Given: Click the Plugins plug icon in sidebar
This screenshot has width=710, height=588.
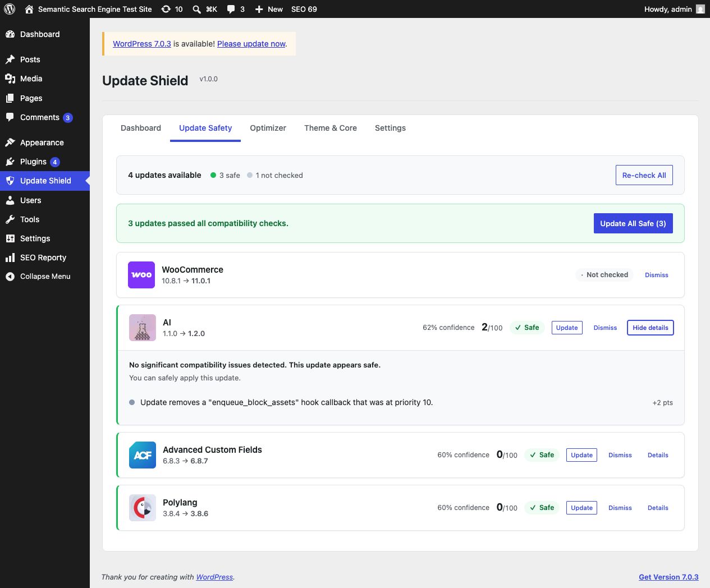Looking at the screenshot, I should click(x=10, y=162).
